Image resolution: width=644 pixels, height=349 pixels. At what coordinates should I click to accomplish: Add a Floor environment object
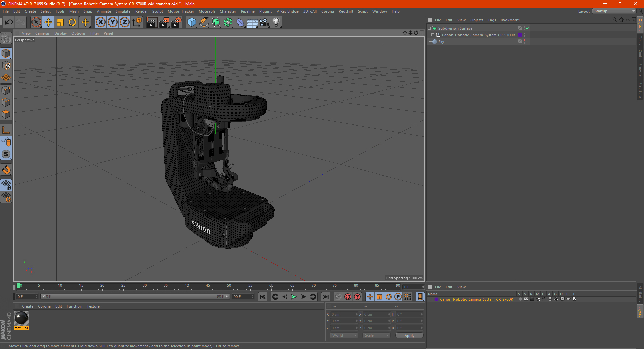(x=252, y=22)
